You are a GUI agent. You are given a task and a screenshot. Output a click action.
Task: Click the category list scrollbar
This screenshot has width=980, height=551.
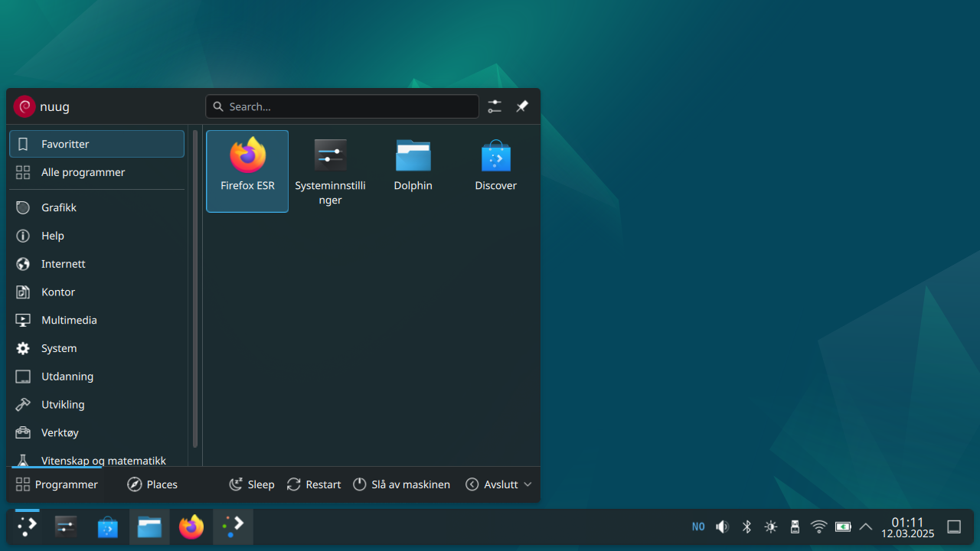coord(195,291)
